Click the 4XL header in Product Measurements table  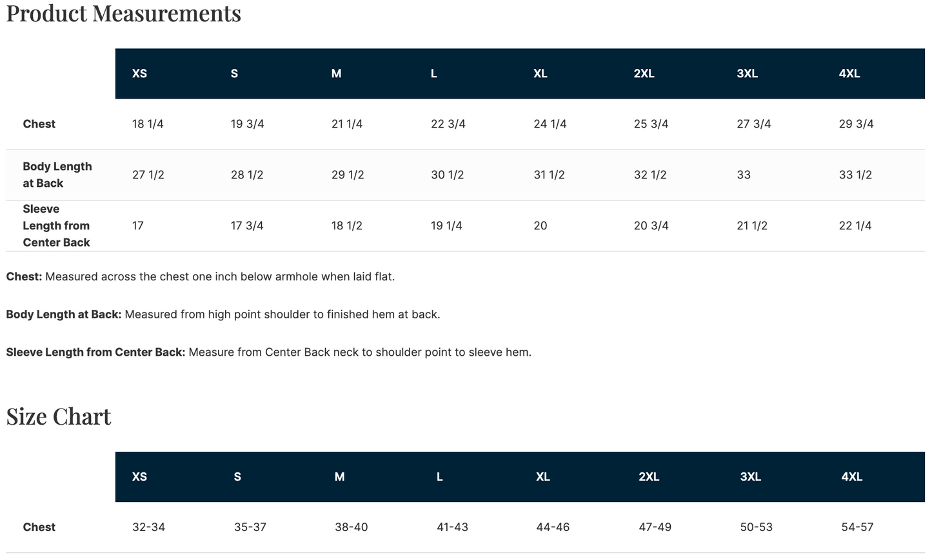tap(849, 73)
